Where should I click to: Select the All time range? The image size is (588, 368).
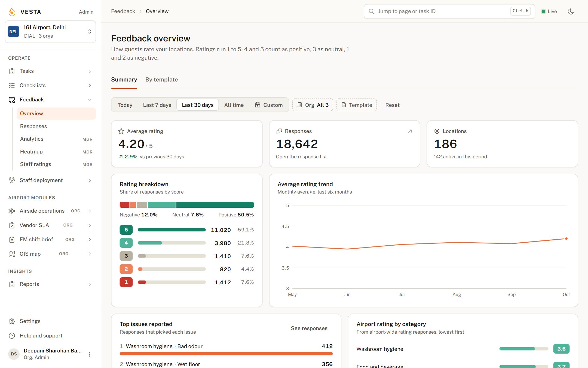pyautogui.click(x=234, y=105)
